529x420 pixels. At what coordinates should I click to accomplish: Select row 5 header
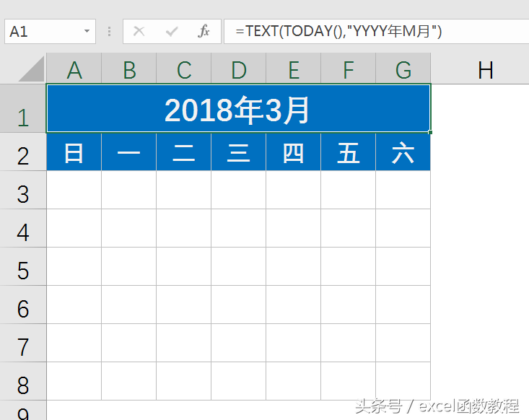(x=23, y=266)
